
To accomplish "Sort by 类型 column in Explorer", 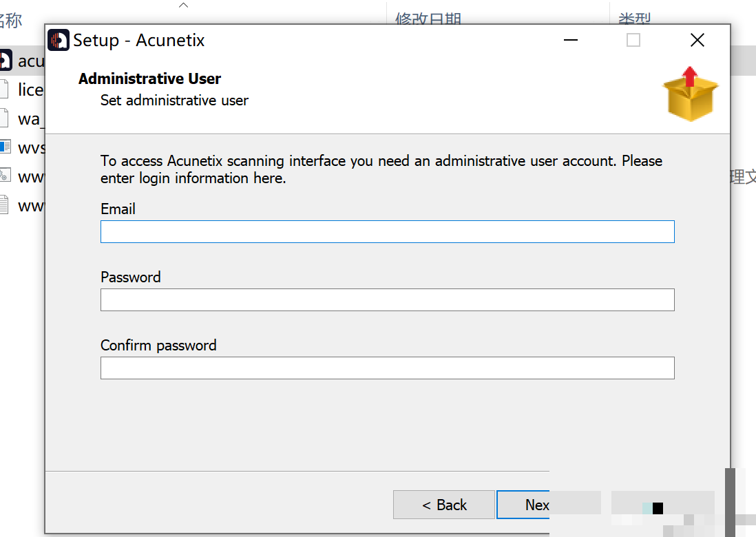I will tap(635, 19).
